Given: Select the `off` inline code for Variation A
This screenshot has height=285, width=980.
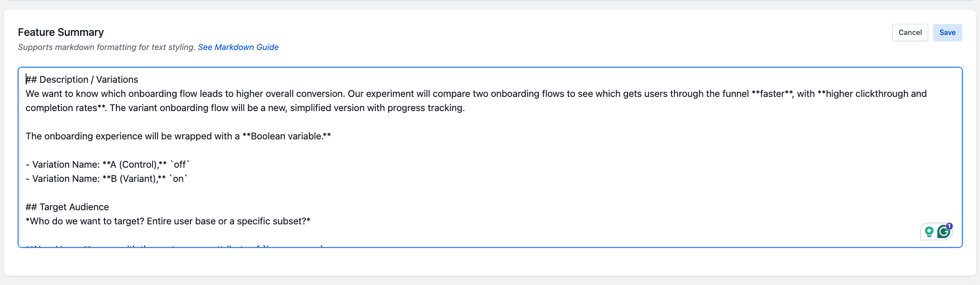Looking at the screenshot, I should pyautogui.click(x=180, y=164).
